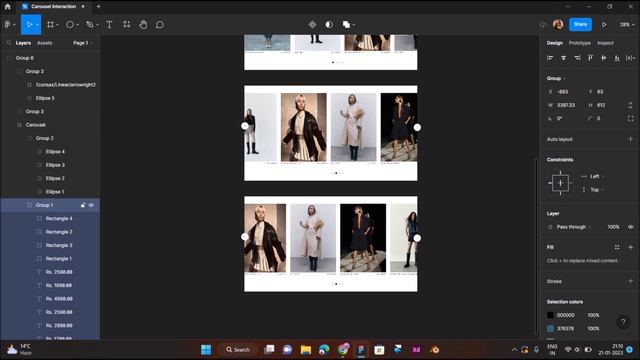Click the layer opacity 100% field

pos(613,227)
